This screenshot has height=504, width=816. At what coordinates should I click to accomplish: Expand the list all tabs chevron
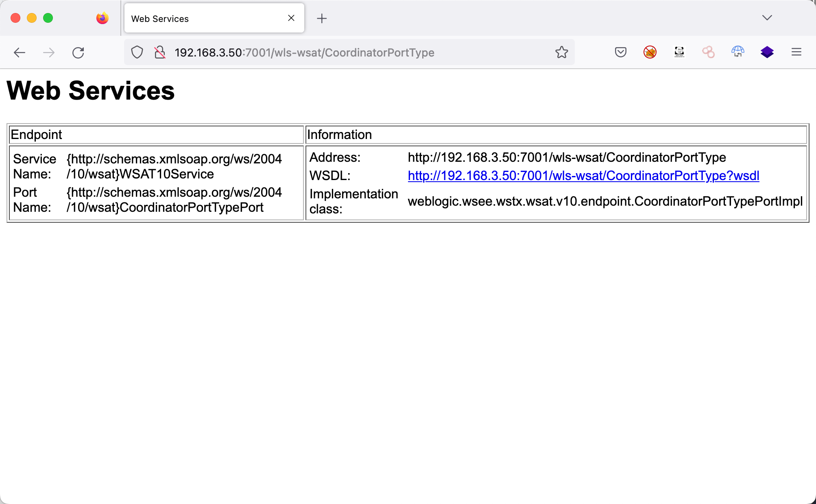(x=767, y=18)
